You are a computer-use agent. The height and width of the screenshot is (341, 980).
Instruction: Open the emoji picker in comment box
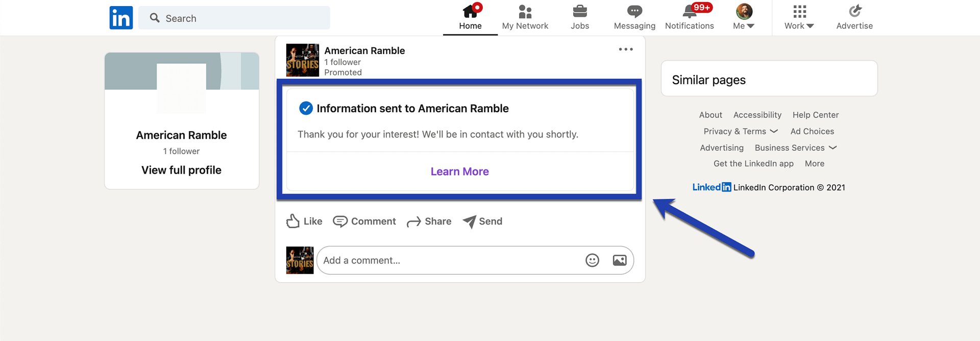coord(592,260)
